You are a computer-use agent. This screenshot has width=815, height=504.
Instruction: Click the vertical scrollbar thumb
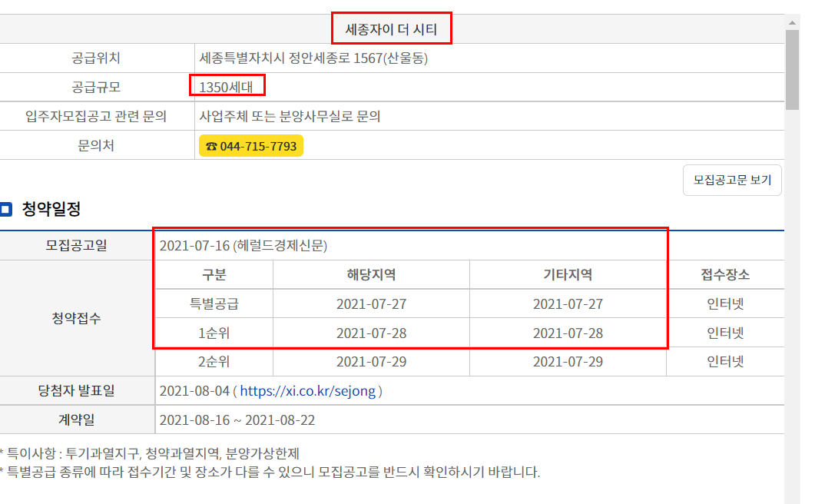tap(792, 70)
